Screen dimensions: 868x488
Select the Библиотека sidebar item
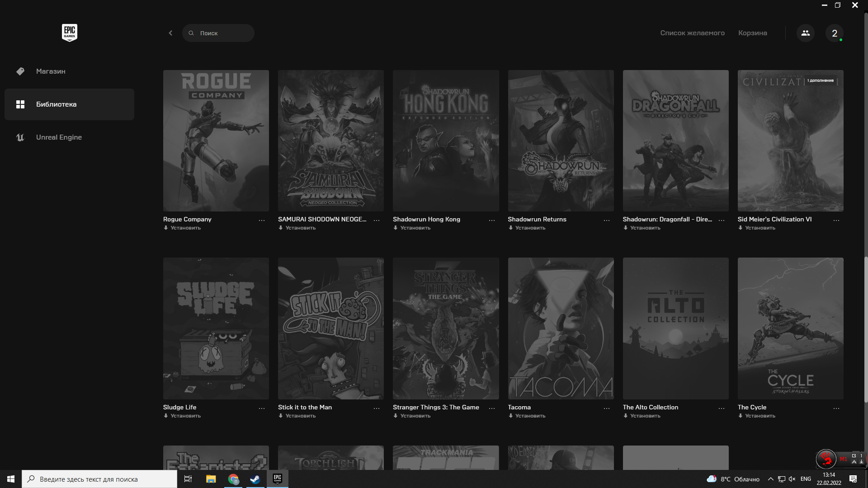69,104
